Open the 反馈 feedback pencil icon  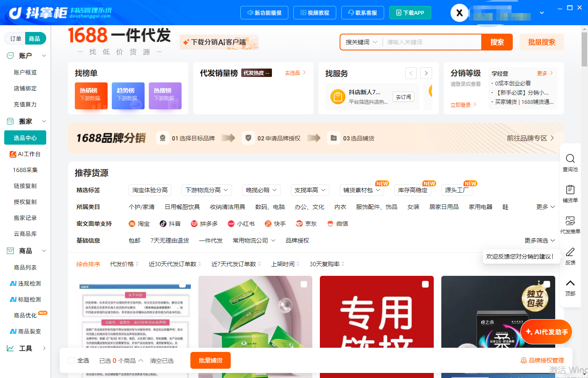click(x=570, y=252)
